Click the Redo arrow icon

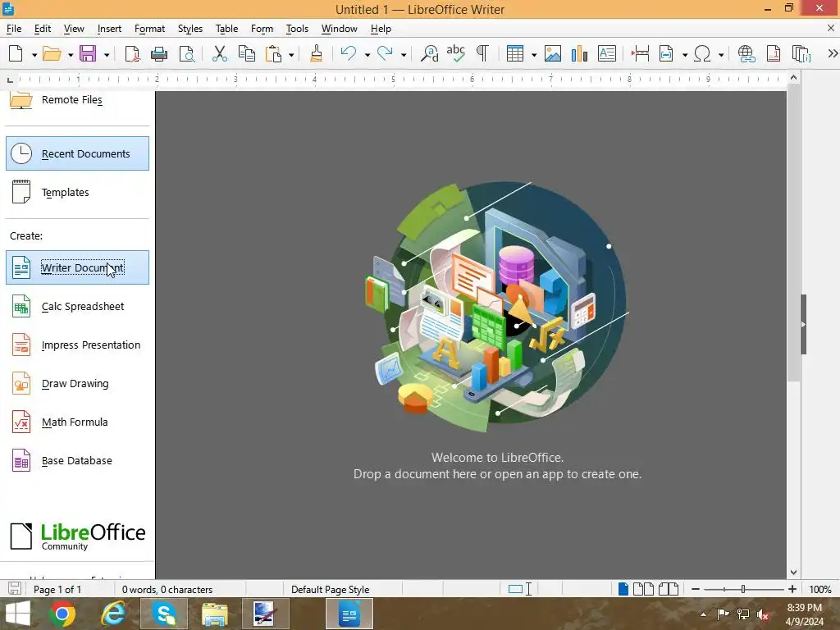[386, 53]
